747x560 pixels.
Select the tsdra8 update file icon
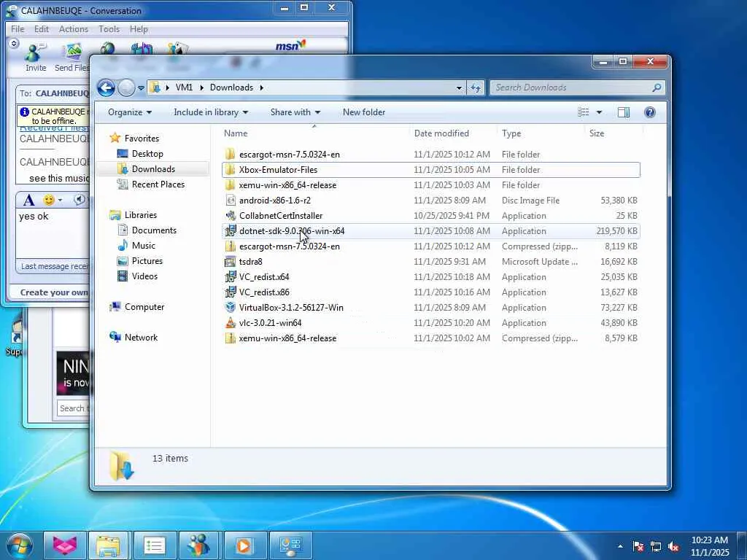click(230, 262)
